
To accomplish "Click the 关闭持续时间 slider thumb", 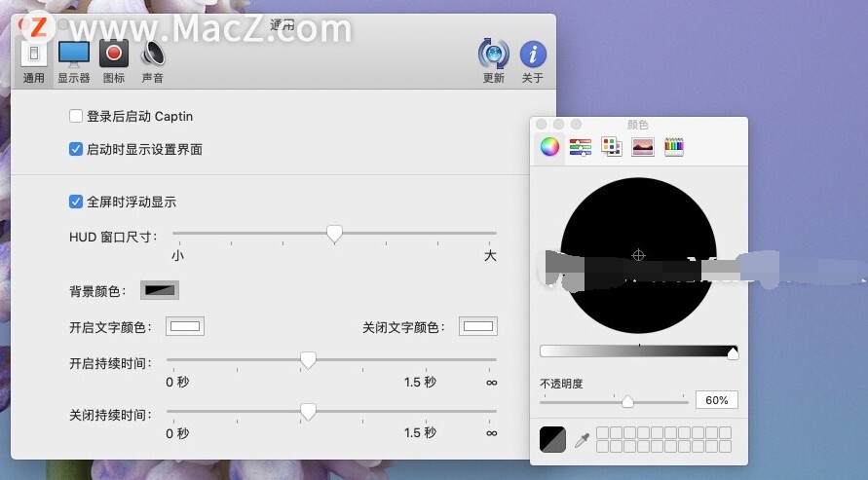I will click(x=308, y=412).
